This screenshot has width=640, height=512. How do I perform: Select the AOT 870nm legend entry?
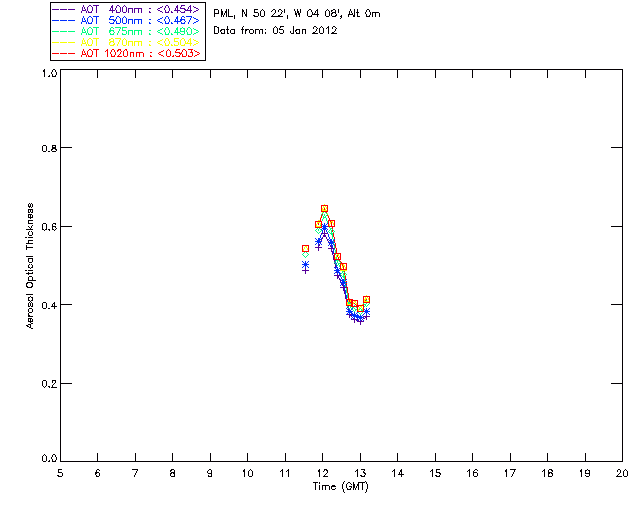coord(127,42)
